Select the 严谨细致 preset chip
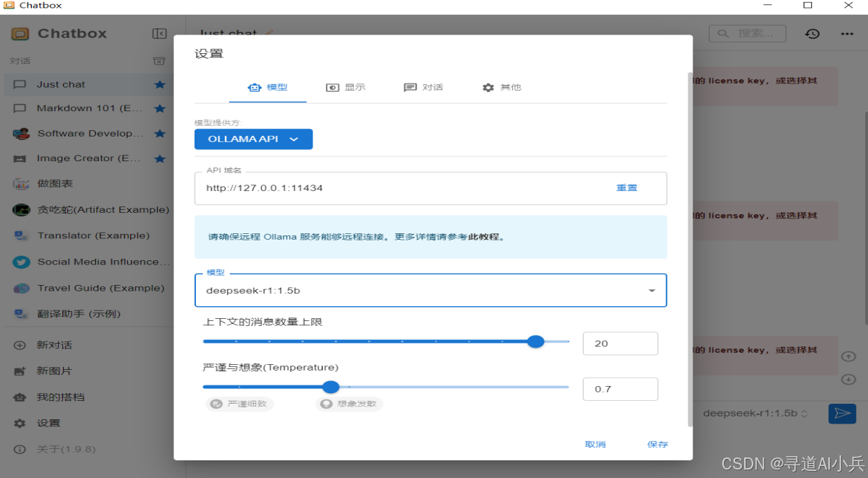868x478 pixels. coord(239,404)
